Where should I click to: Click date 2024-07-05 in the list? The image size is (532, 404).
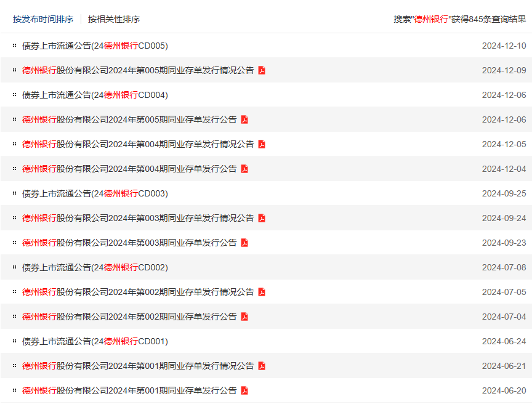click(504, 292)
